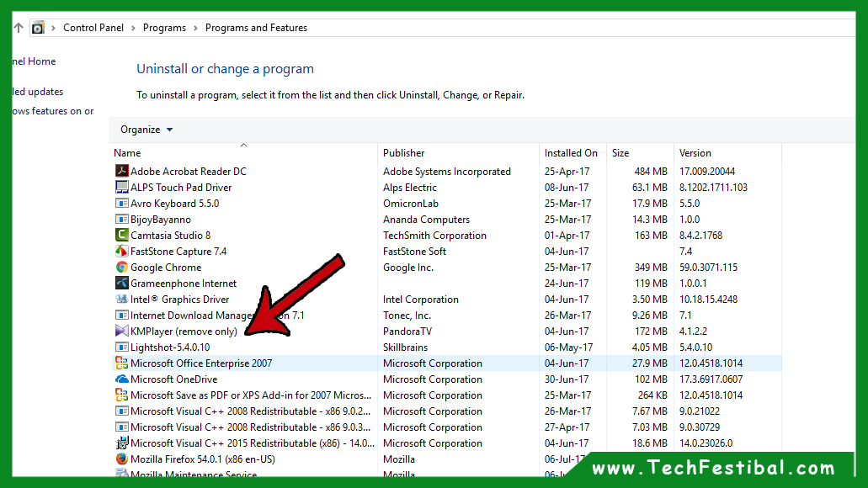Click the Lightshot-5.4.0.10 icon
Viewport: 868px width, 488px height.
pos(122,347)
